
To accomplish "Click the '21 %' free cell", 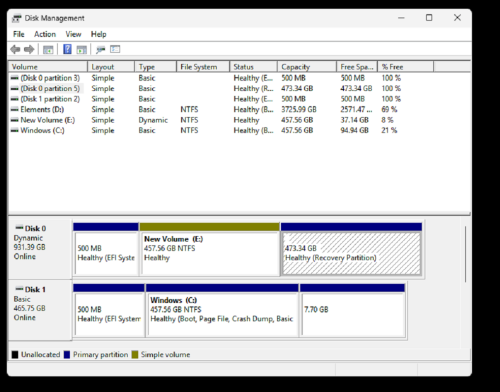I will tap(389, 130).
